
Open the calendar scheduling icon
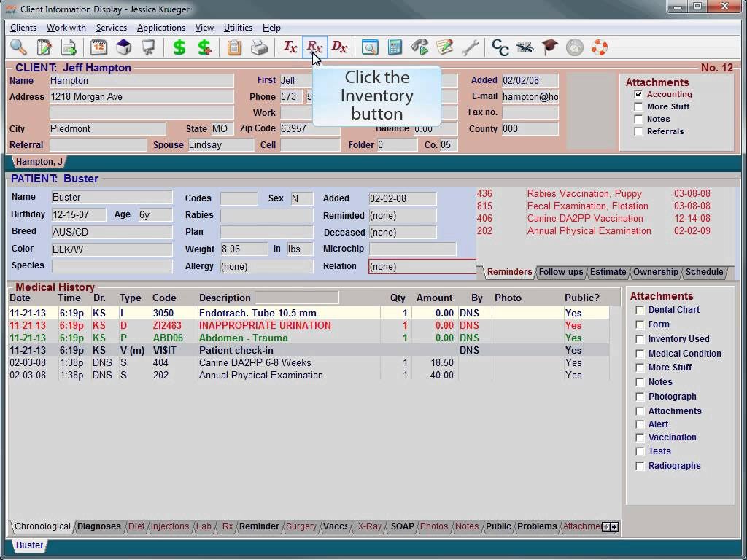click(98, 47)
